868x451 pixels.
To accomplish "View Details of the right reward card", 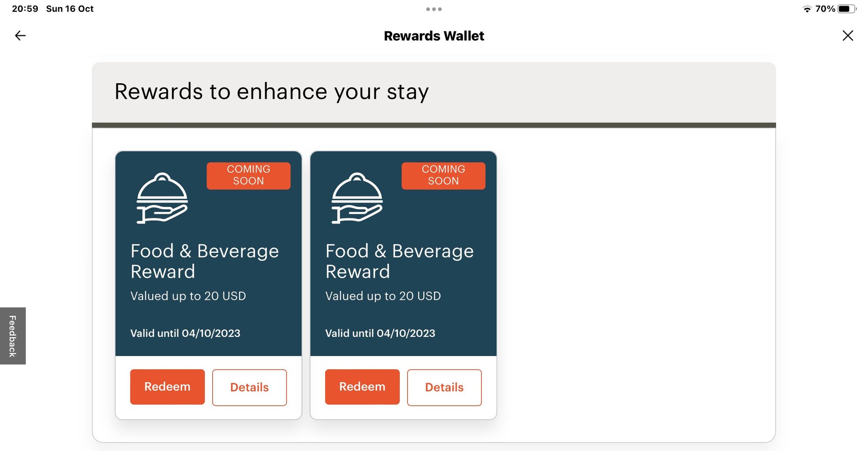I will coord(444,387).
